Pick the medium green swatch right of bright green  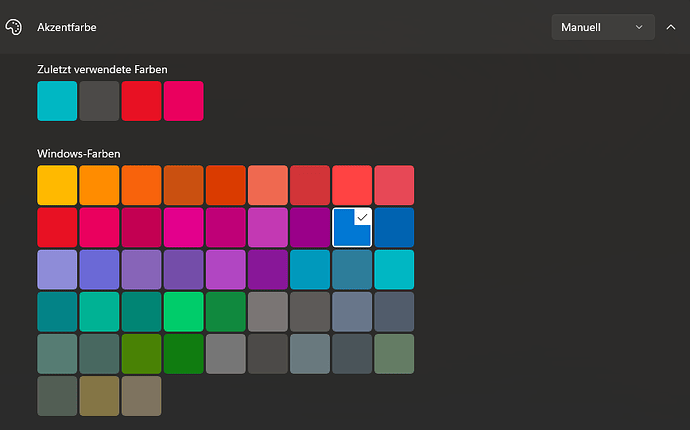[x=226, y=312]
